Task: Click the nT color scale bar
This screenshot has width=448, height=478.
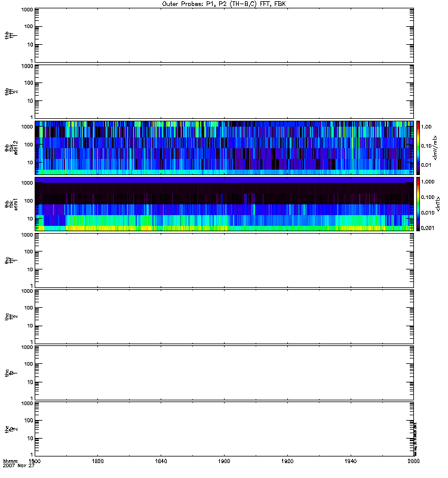Action: (x=420, y=204)
